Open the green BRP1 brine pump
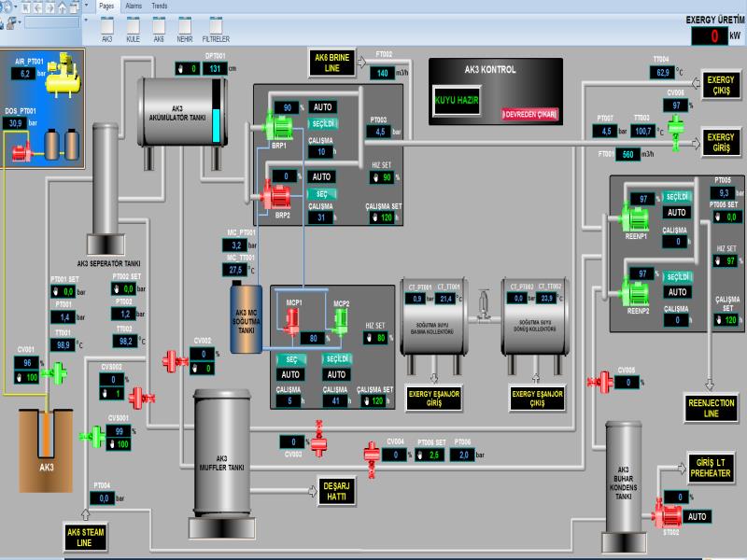This screenshot has width=747, height=560. [x=278, y=126]
